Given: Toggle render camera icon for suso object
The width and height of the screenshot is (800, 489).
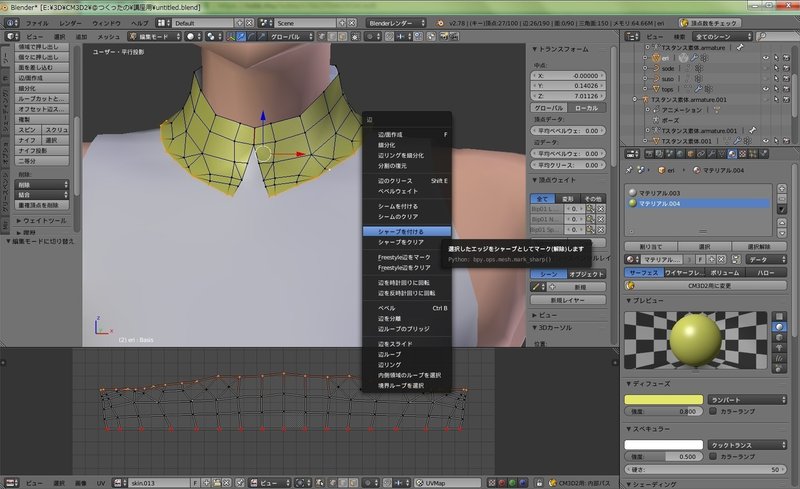Looking at the screenshot, I should [786, 79].
